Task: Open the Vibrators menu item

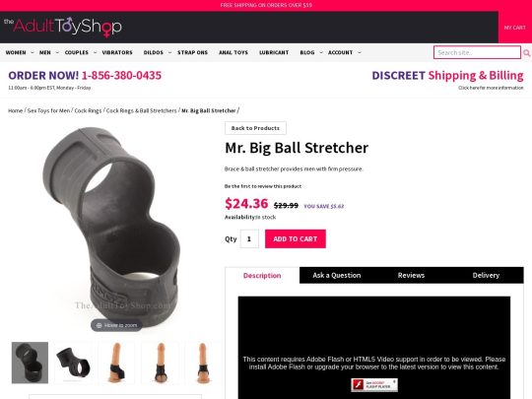Action: click(x=117, y=52)
